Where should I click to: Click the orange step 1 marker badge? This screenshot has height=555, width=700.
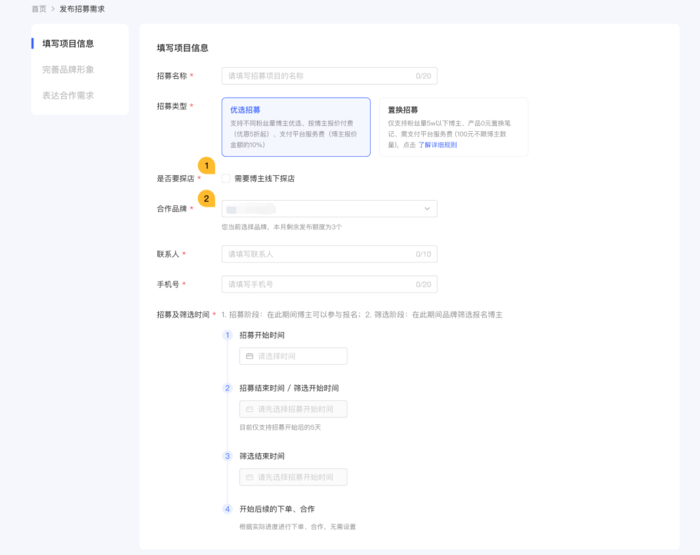(207, 165)
